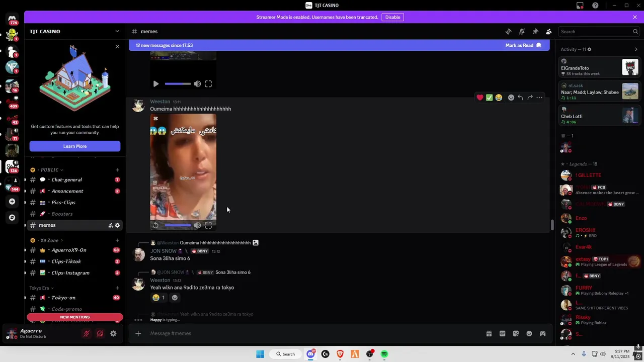644x362 pixels.
Task: Create channel in Tokyo Era category
Action: pyautogui.click(x=117, y=288)
